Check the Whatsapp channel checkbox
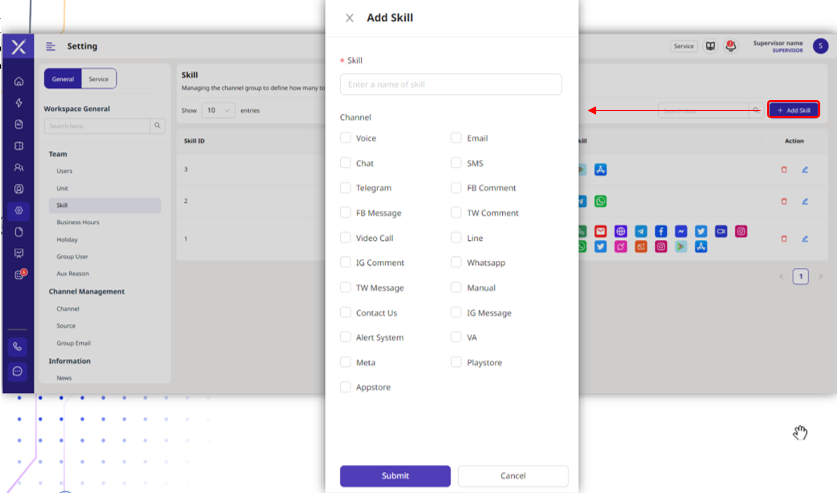The width and height of the screenshot is (837, 501). pyautogui.click(x=456, y=263)
